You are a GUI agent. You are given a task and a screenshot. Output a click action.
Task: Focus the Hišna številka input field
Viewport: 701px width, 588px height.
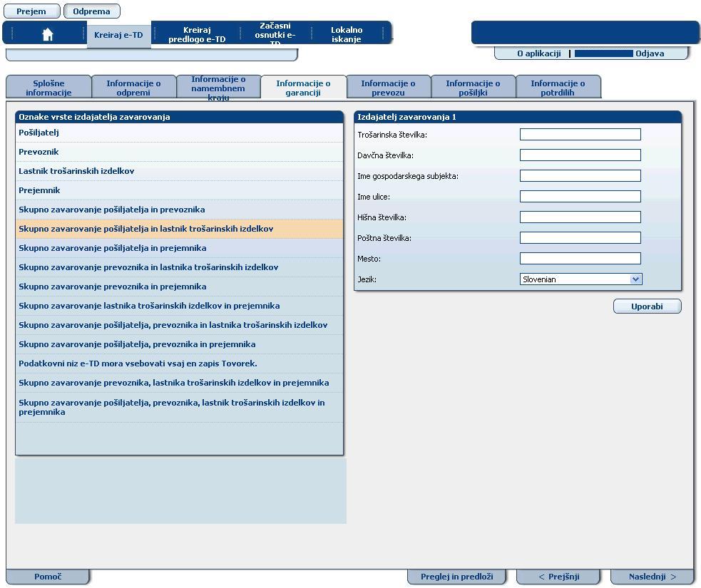pyautogui.click(x=580, y=217)
